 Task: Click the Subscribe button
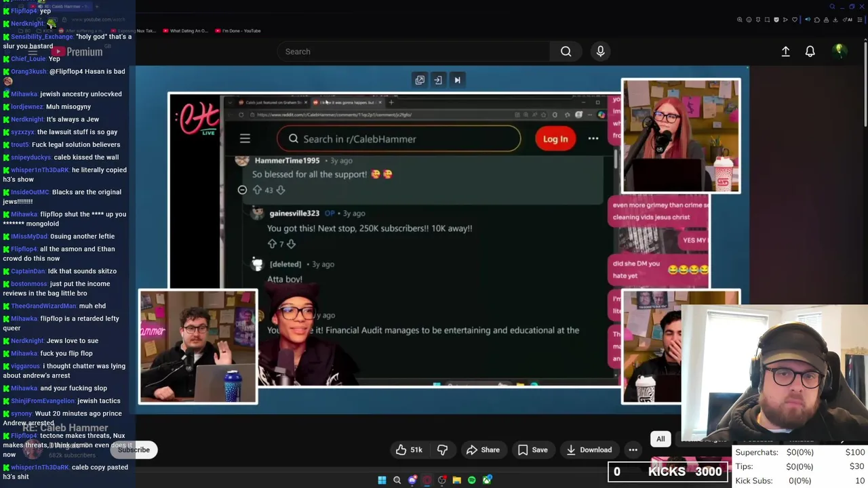pos(134,449)
